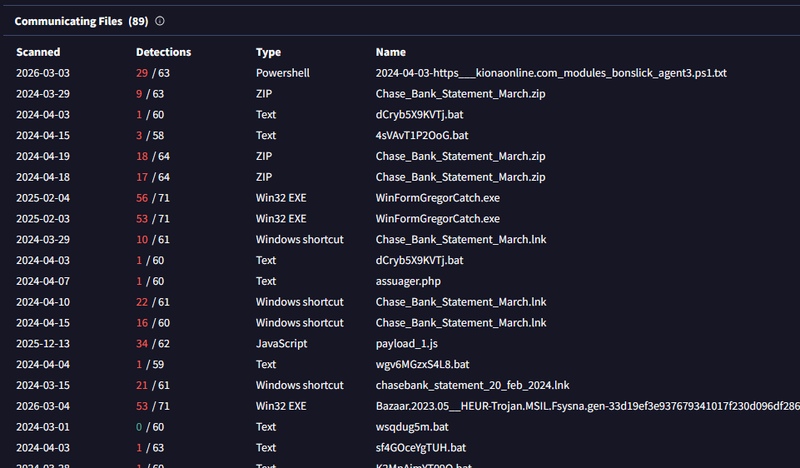Screen dimensions: 800x468
Task: Click the Type column header
Action: click(x=268, y=52)
